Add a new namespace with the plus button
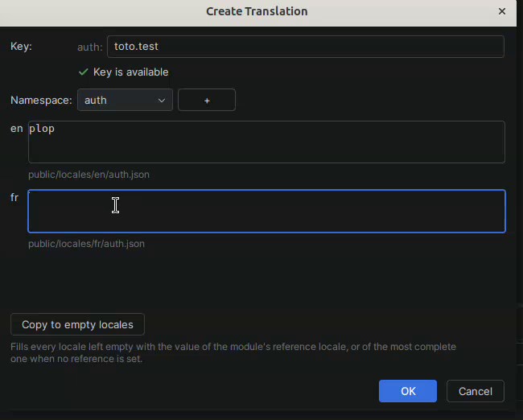The image size is (523, 420). [x=207, y=100]
